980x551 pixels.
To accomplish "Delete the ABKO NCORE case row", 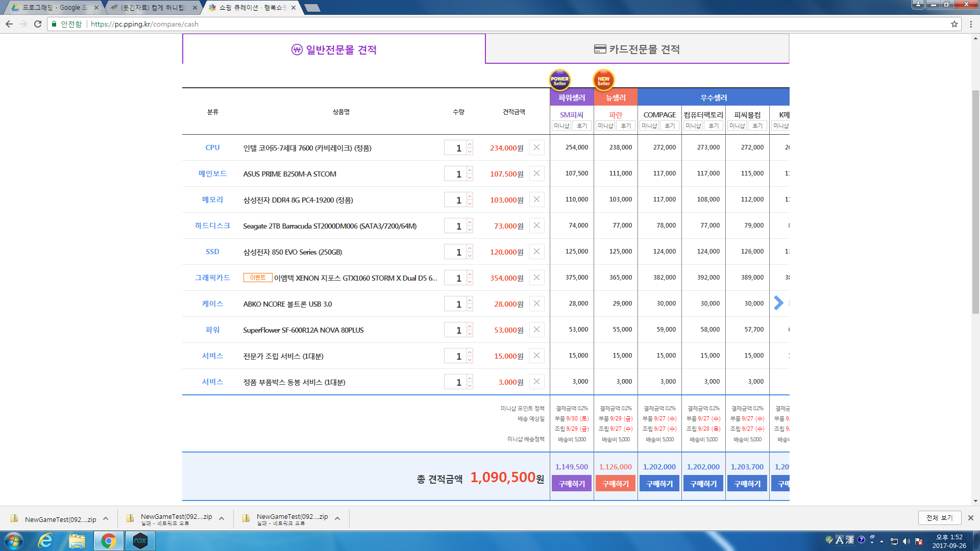I will point(536,304).
